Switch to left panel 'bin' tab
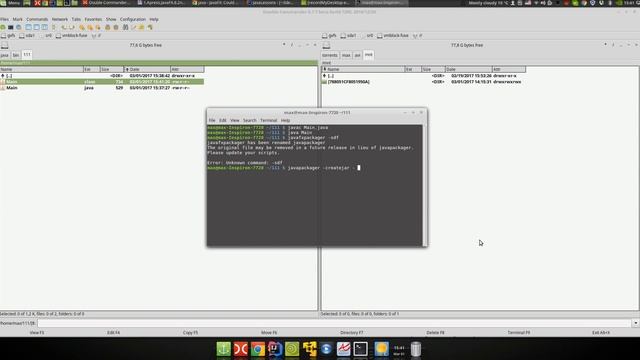The height and width of the screenshot is (360, 640). click(16, 55)
